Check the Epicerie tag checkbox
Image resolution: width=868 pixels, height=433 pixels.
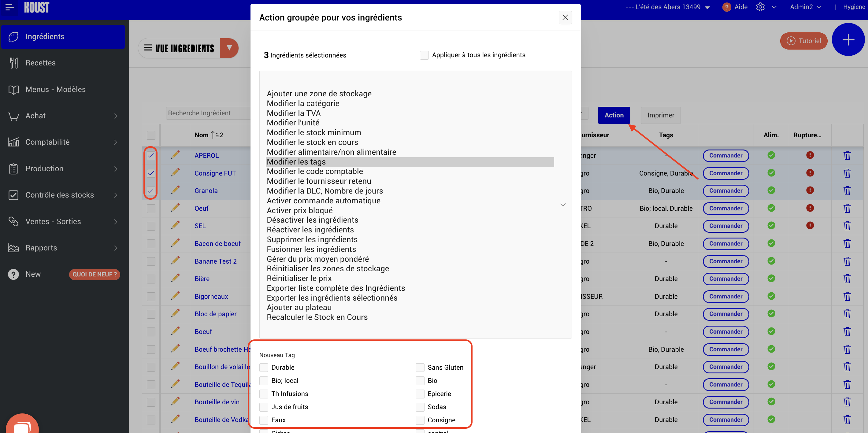pyautogui.click(x=420, y=394)
